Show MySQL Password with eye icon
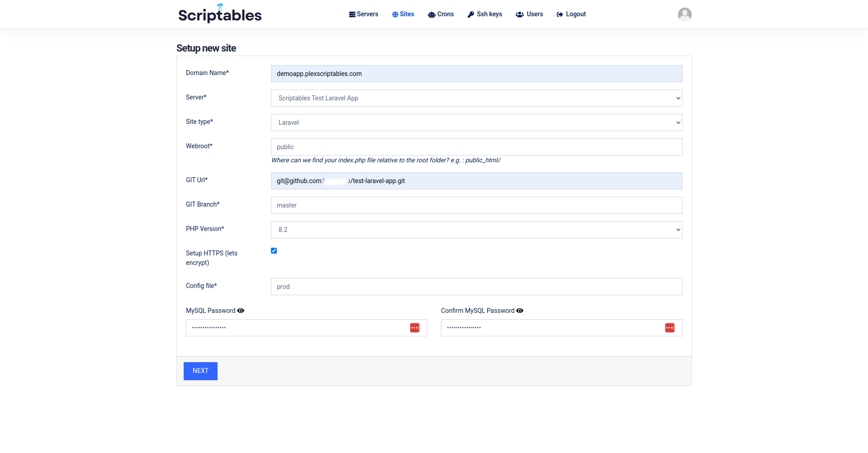This screenshot has width=868, height=453. coord(241,311)
